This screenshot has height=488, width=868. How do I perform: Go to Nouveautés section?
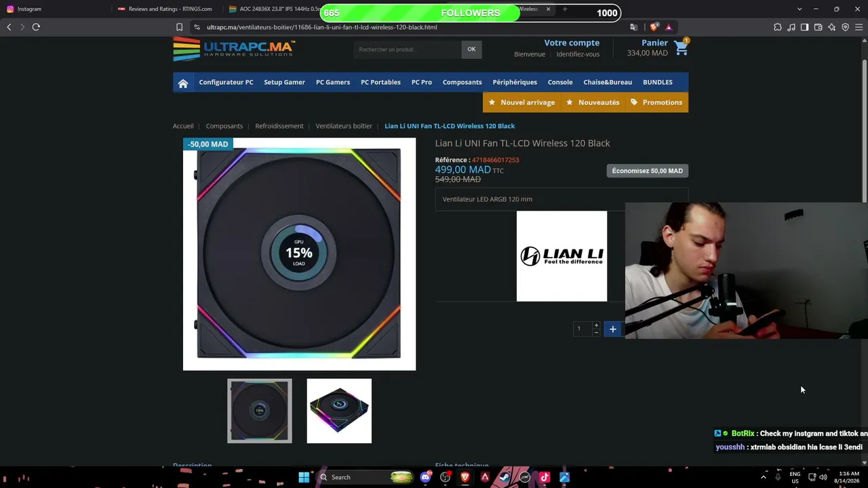[x=593, y=102]
